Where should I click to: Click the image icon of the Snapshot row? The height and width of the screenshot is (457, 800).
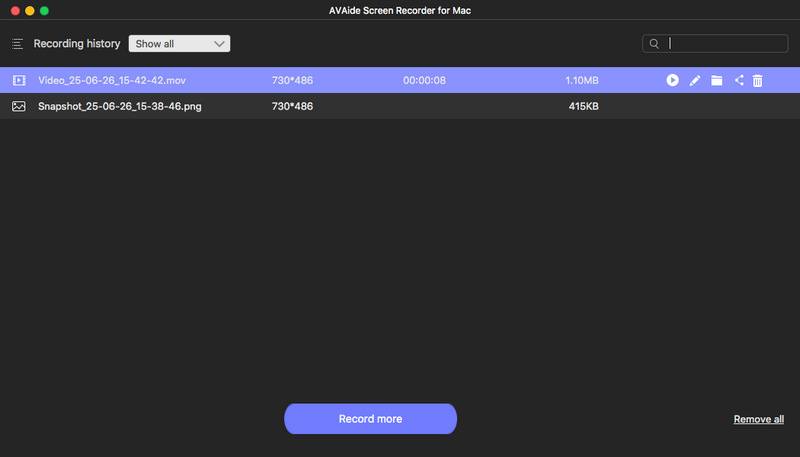pos(19,106)
